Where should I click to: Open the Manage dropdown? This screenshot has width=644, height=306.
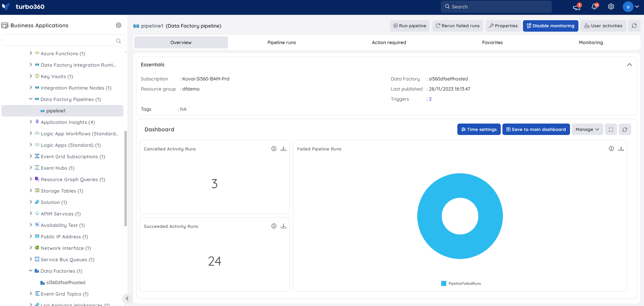[587, 129]
